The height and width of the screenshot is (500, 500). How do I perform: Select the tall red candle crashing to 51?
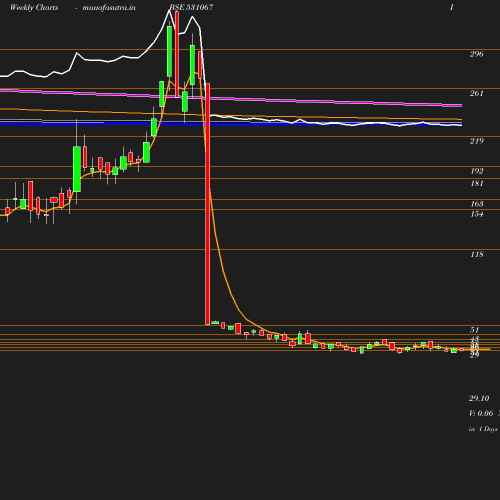(x=208, y=204)
